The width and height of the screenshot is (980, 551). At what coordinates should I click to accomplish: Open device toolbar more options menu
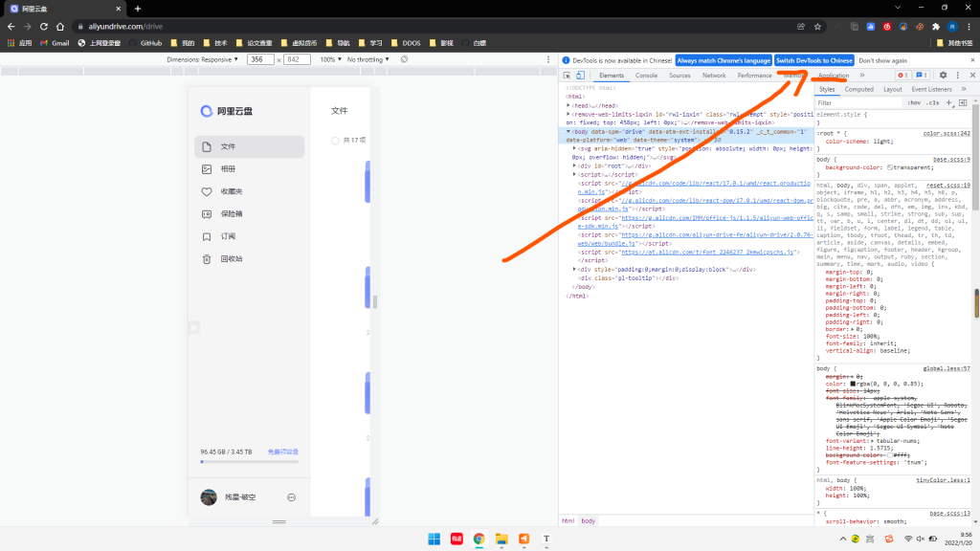(x=548, y=59)
